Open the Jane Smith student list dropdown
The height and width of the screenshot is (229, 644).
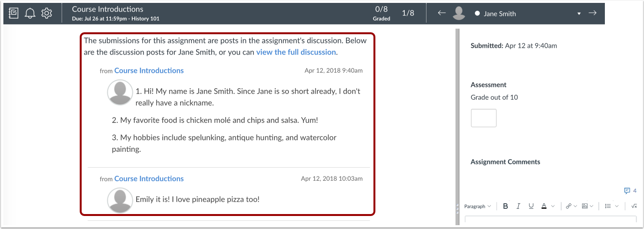coord(579,14)
